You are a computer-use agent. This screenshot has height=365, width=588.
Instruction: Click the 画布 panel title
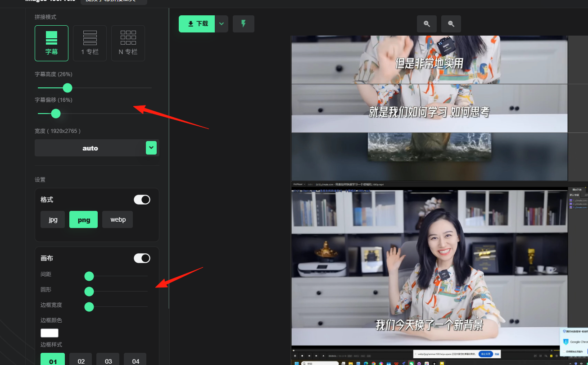(47, 258)
